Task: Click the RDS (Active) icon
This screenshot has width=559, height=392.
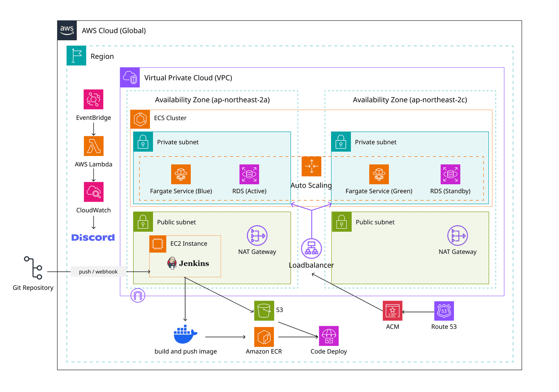Action: 249,174
